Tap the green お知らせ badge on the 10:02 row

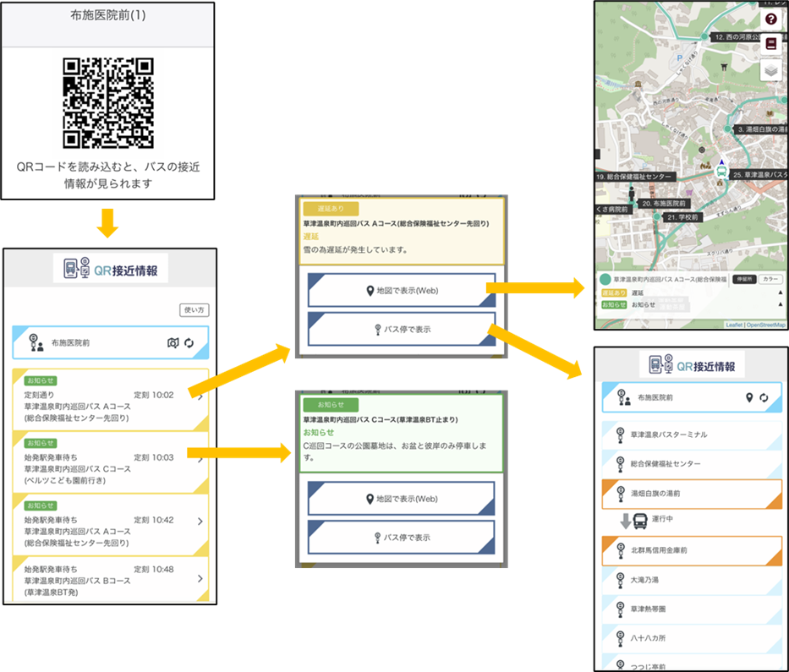(41, 380)
